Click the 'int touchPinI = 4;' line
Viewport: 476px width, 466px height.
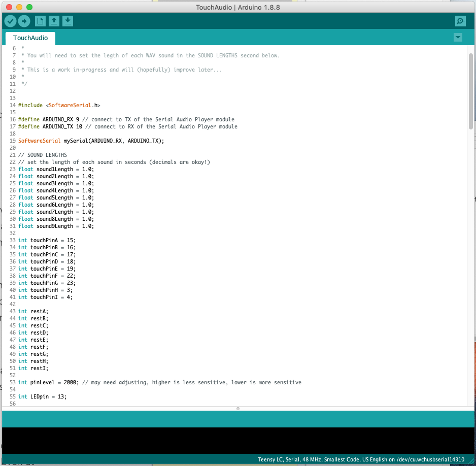tap(46, 297)
